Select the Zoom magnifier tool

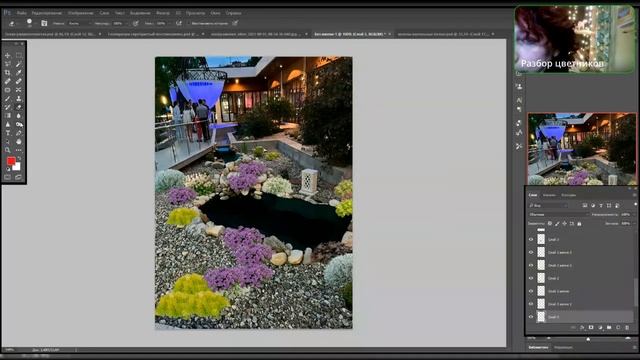pos(8,150)
